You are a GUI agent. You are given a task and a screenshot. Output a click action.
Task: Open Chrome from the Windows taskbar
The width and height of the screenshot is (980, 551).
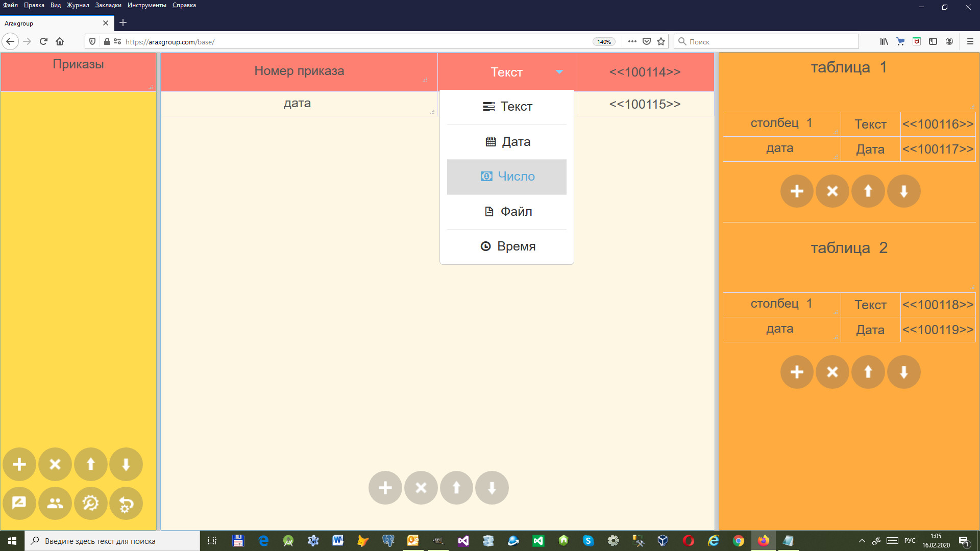[x=738, y=541]
